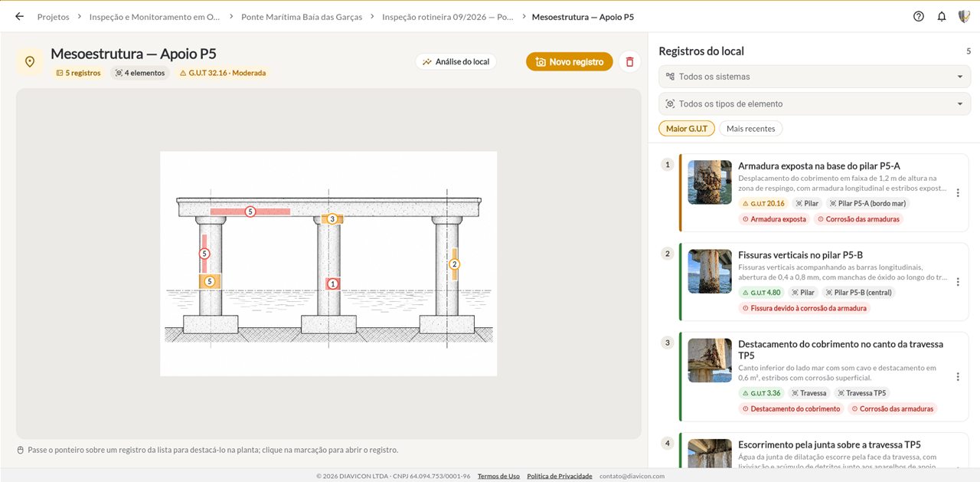Click the 4 elementos chip

[140, 73]
